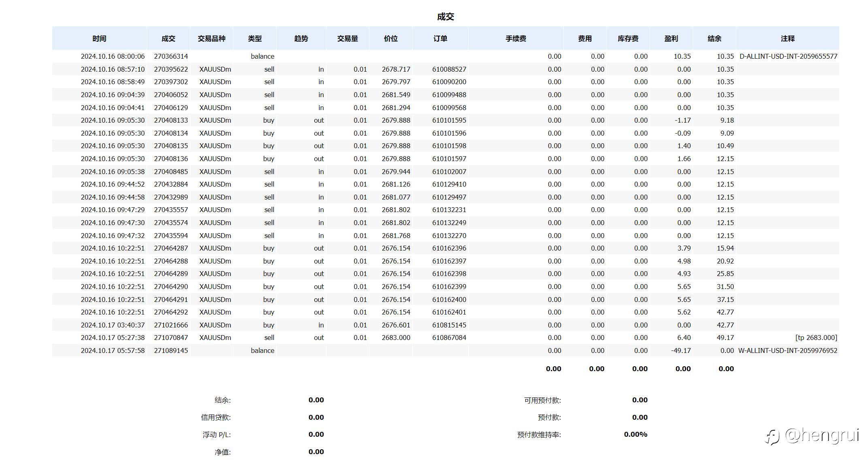
Task: Select the W-ALLINT-USD-INT-2059976952 comment
Action: pos(787,351)
